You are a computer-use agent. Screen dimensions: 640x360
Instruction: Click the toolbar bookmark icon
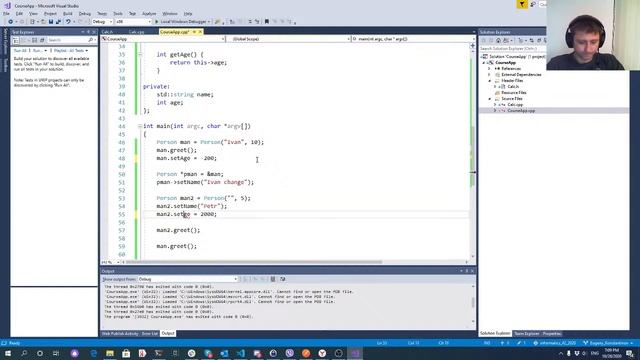267,22
